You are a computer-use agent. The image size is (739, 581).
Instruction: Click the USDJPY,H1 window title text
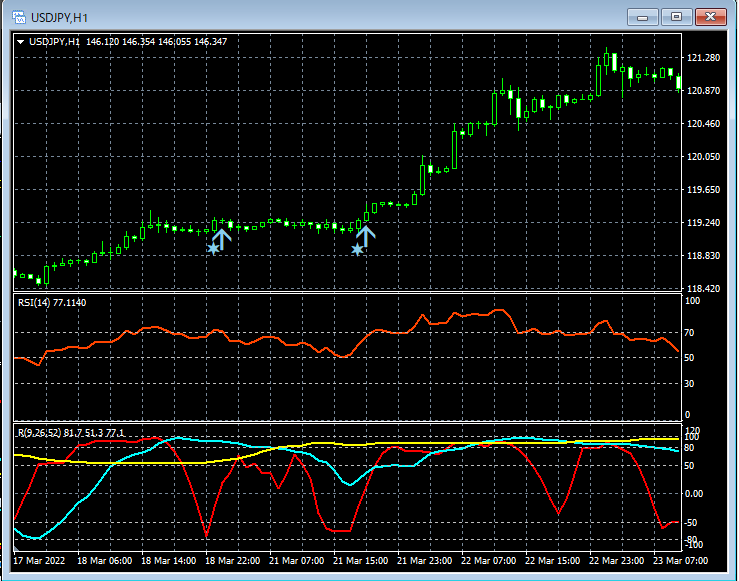pyautogui.click(x=60, y=17)
